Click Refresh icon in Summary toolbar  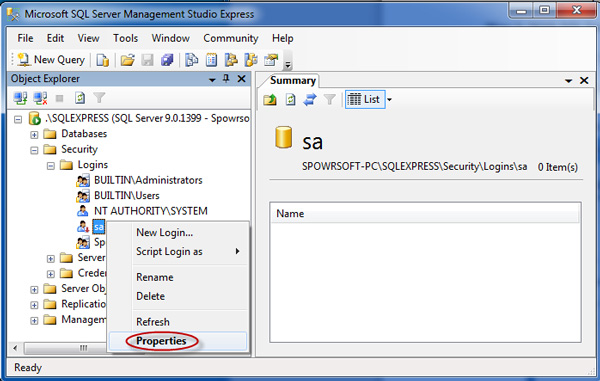pos(290,99)
